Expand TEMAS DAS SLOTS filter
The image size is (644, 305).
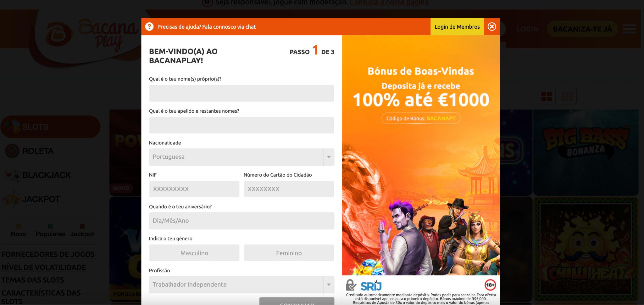point(33,280)
